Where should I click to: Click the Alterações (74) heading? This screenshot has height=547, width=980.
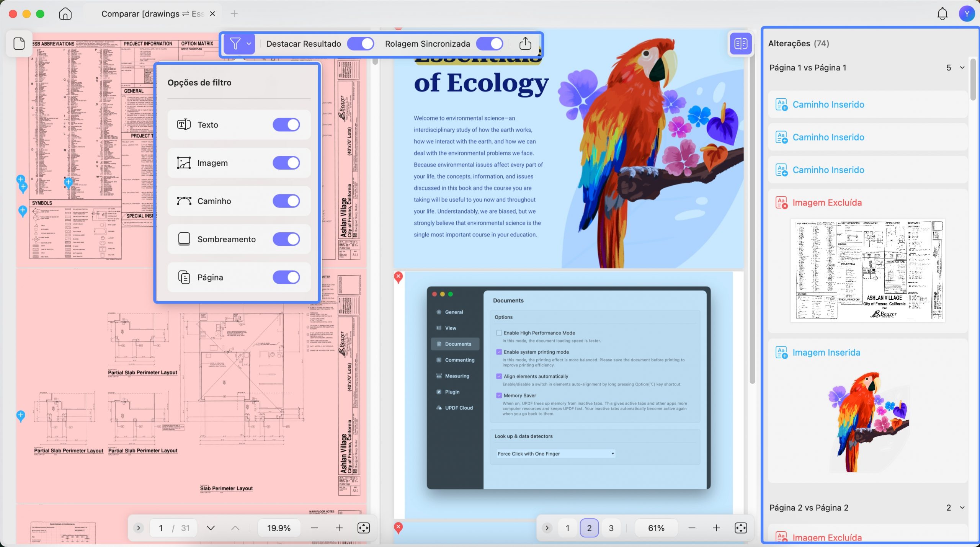click(x=799, y=44)
